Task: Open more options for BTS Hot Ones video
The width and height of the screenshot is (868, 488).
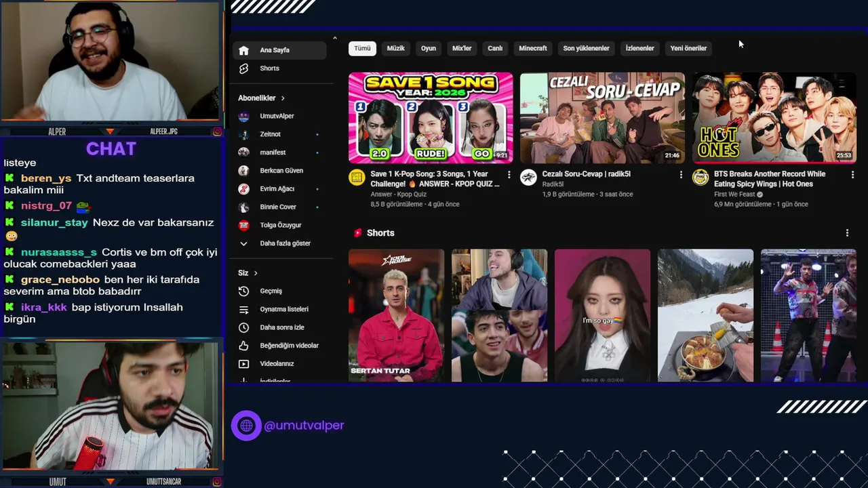Action: tap(852, 175)
